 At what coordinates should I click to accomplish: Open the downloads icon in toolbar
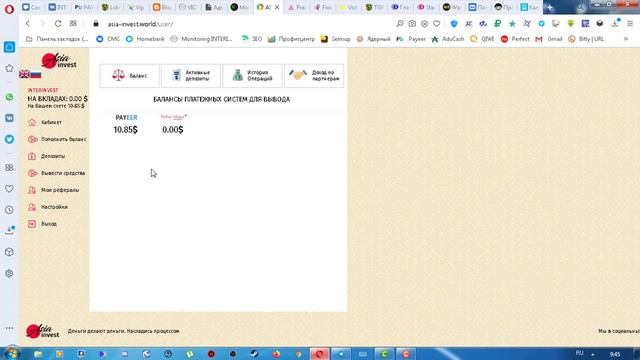click(616, 23)
